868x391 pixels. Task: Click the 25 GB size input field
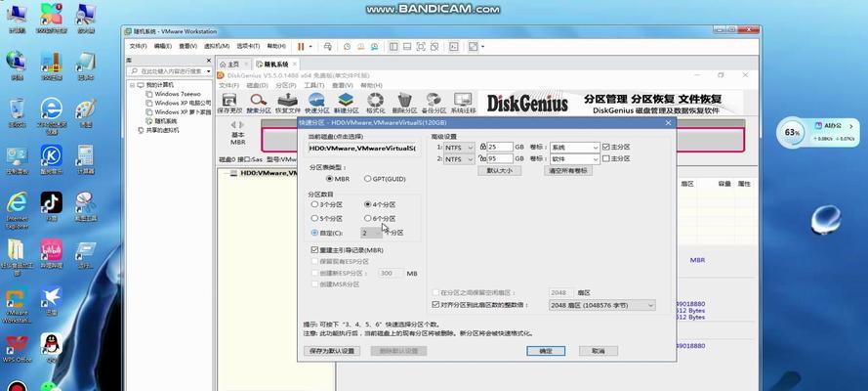coord(500,148)
